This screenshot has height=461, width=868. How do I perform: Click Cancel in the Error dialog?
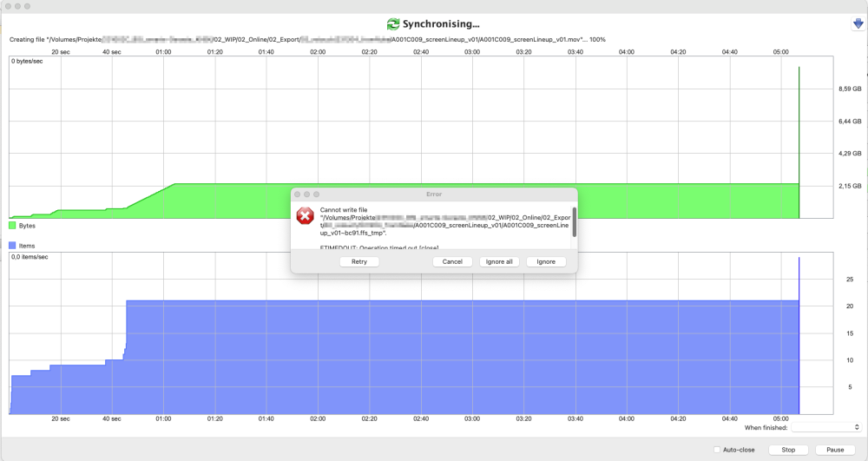pyautogui.click(x=452, y=262)
